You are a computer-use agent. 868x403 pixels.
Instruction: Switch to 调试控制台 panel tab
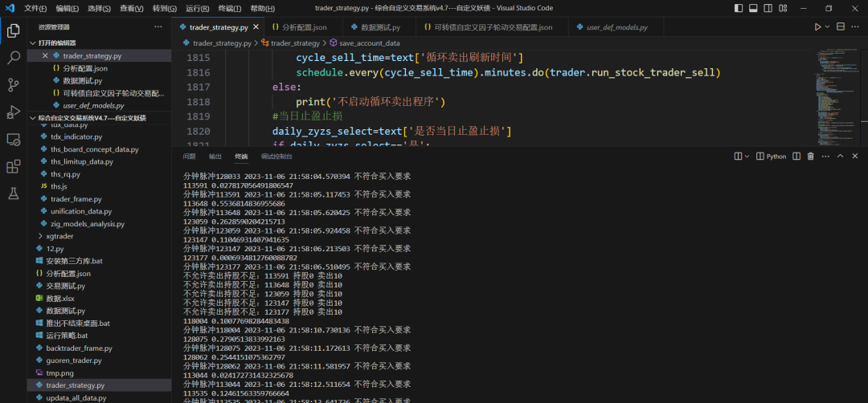click(x=276, y=157)
